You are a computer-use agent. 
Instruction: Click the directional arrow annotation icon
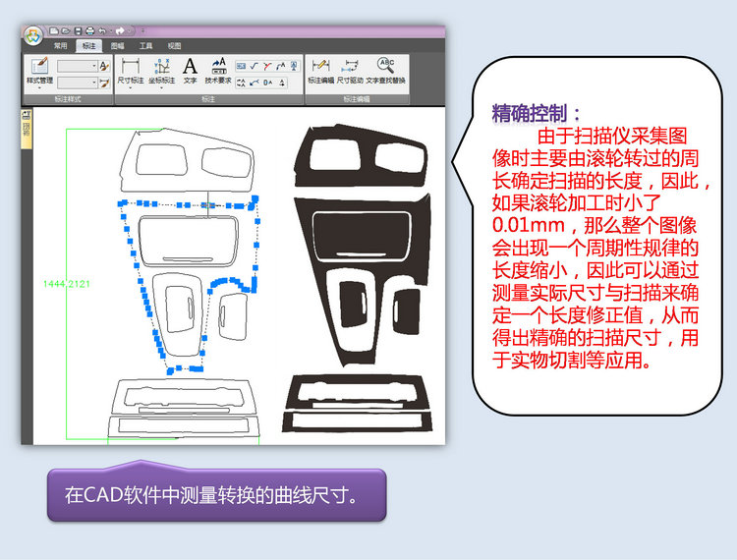[255, 84]
